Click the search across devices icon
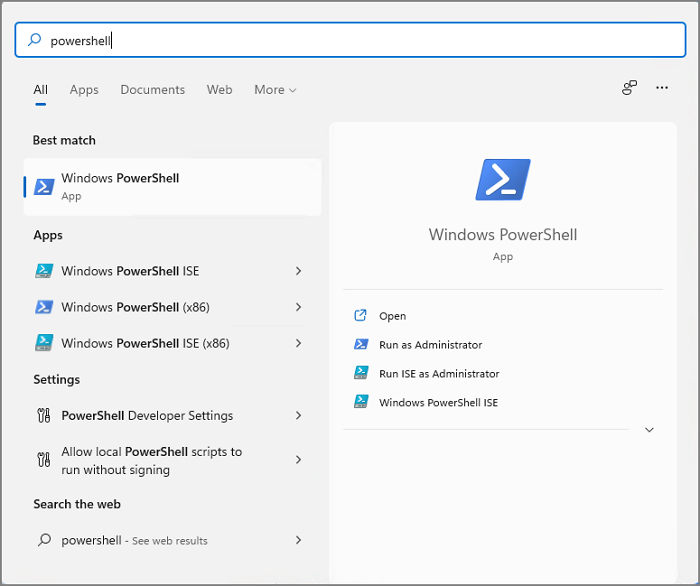The width and height of the screenshot is (700, 586). [629, 88]
